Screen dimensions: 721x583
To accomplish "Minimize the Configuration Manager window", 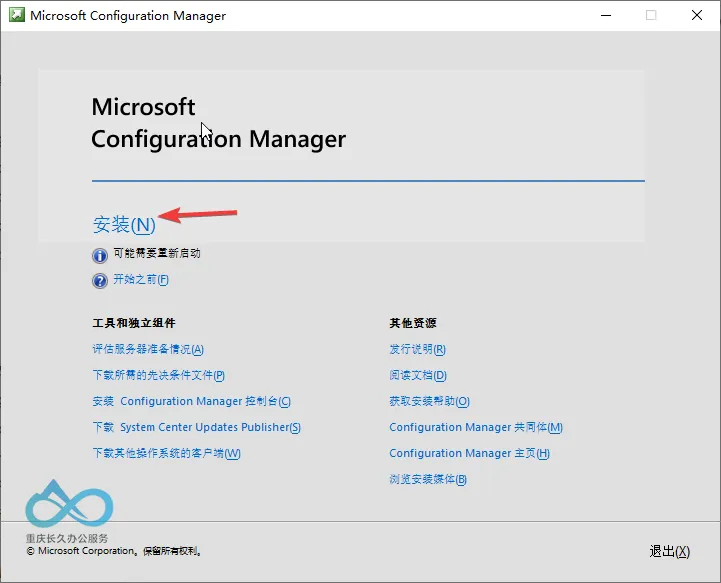I will click(x=606, y=15).
